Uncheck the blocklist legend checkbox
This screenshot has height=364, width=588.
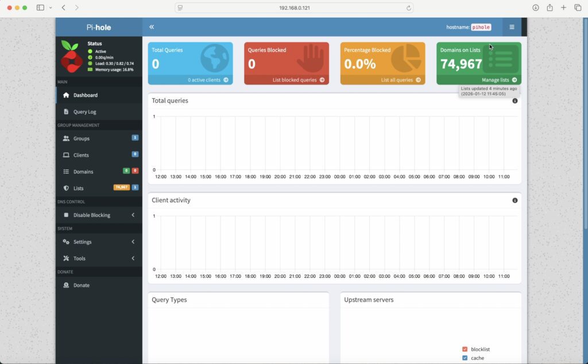point(464,348)
